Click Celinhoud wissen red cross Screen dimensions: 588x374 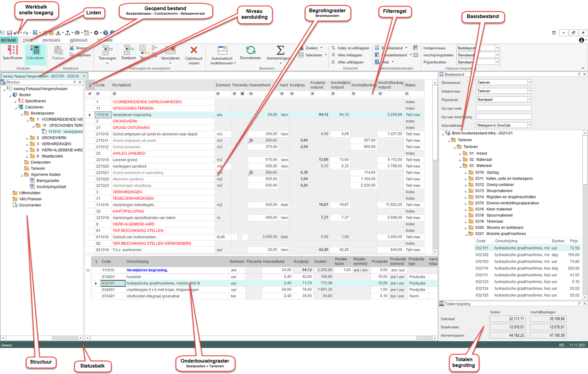pos(194,50)
